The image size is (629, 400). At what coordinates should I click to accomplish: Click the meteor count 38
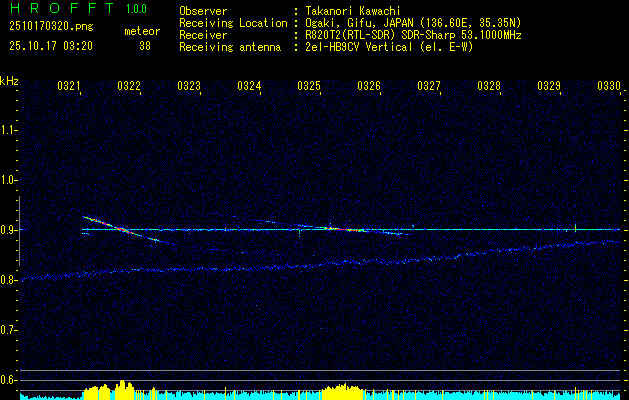[145, 46]
